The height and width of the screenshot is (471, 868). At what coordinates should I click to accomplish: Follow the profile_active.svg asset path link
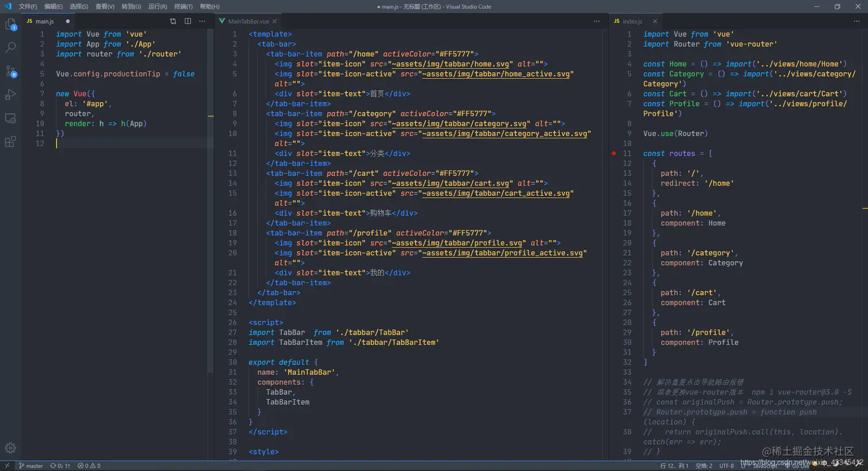pos(502,253)
